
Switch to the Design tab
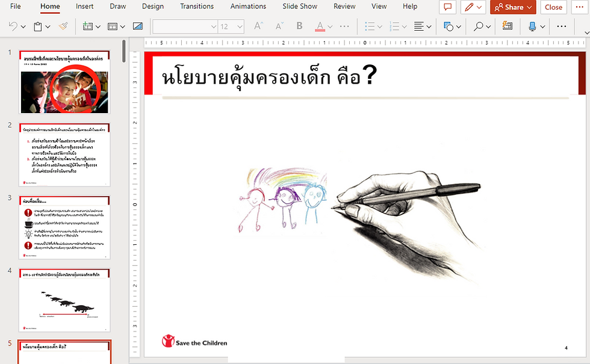pyautogui.click(x=153, y=7)
